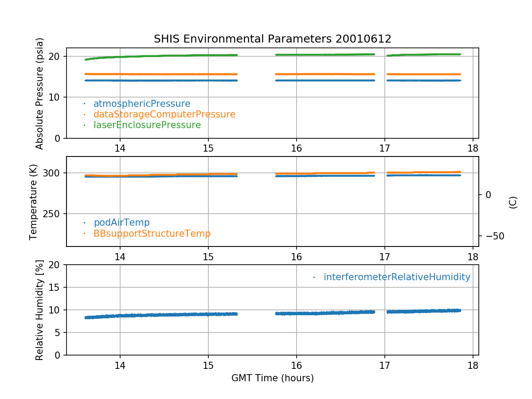The height and width of the screenshot is (399, 532).
Task: Click the green marker beside laserEnclosurePressure
Action: (84, 125)
